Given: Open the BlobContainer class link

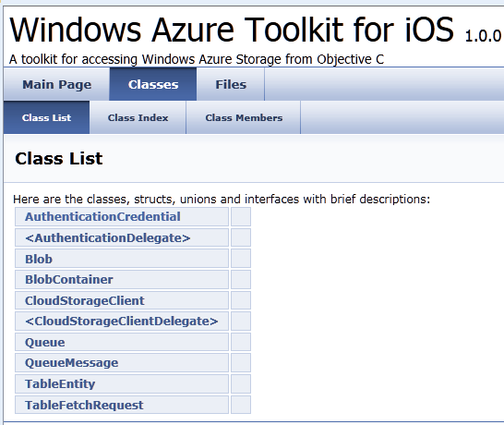Looking at the screenshot, I should click(x=69, y=279).
